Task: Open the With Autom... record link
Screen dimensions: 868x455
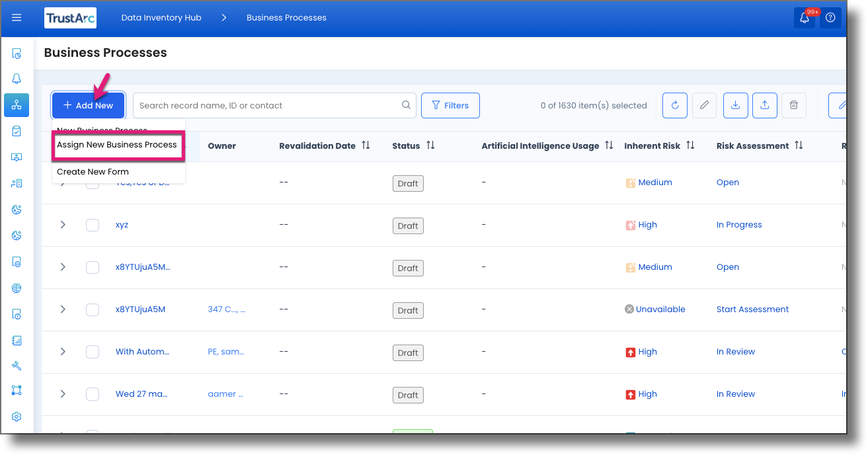Action: tap(142, 352)
